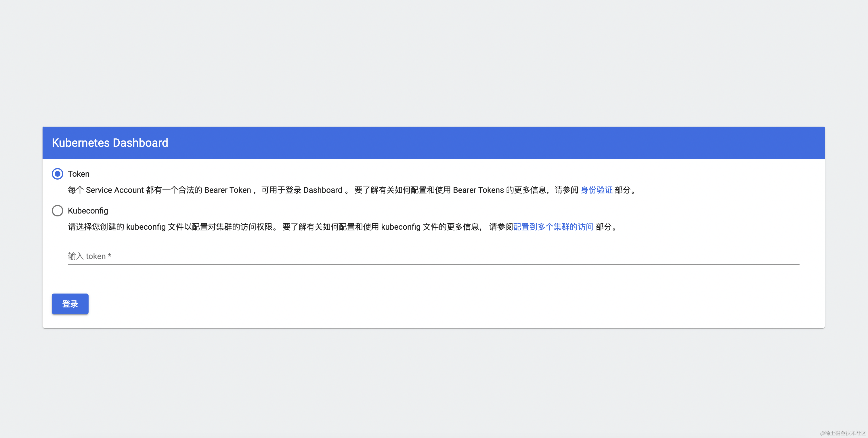Click the 请参阅 text before 身份验证
This screenshot has width=868, height=438.
coord(566,190)
